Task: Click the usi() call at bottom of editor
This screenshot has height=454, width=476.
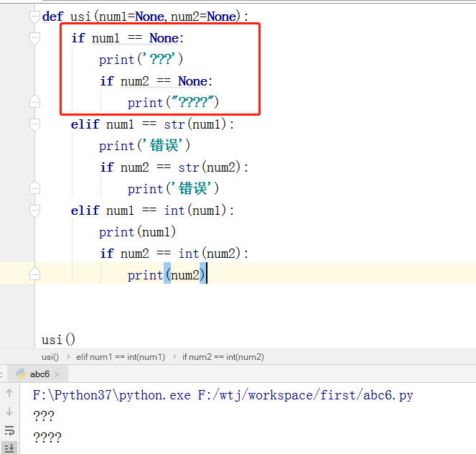Action: pyautogui.click(x=58, y=340)
